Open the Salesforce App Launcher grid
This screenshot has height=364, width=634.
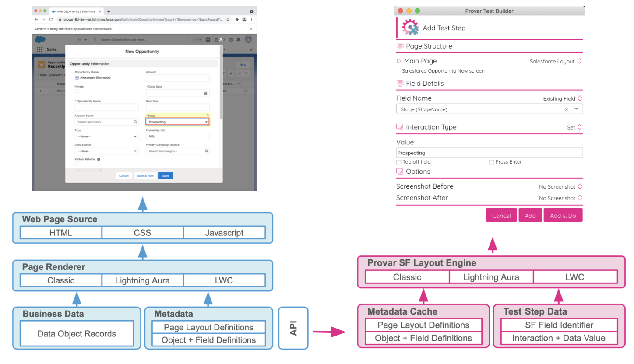point(39,49)
